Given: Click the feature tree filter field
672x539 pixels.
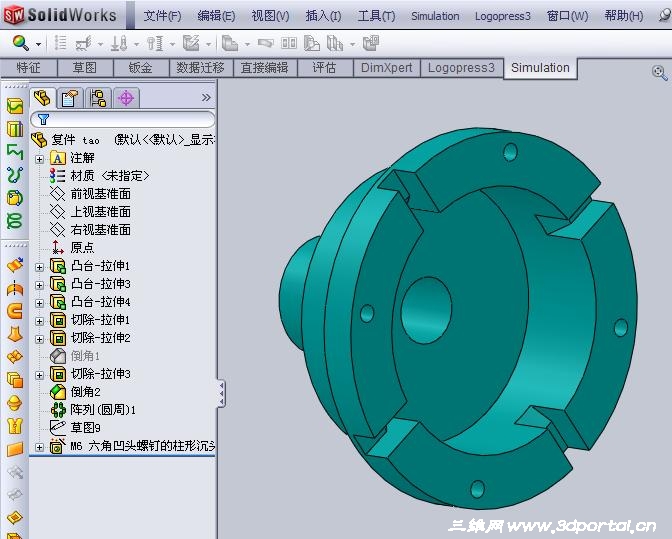Looking at the screenshot, I should click(123, 119).
